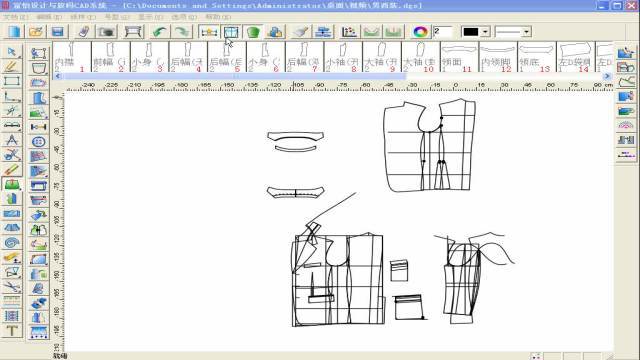Open a file with the folder icon
The height and width of the screenshot is (360, 640).
pos(36,32)
